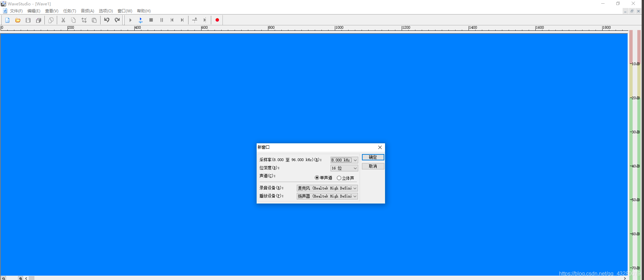This screenshot has height=280, width=644.
Task: Jump to the end of the wave
Action: click(x=182, y=20)
